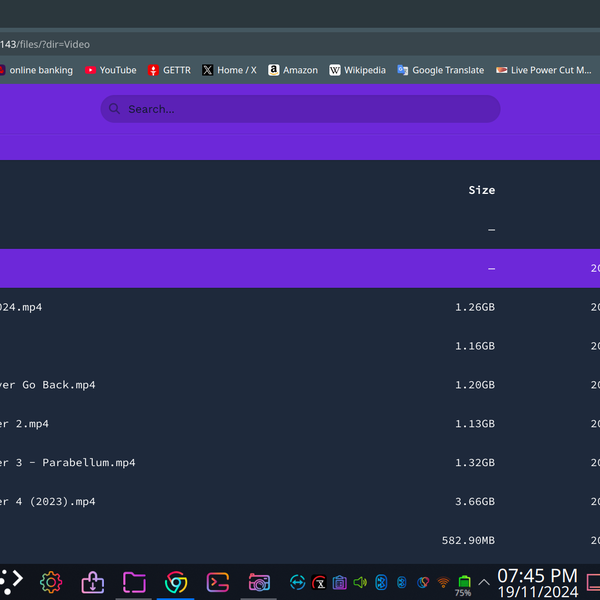Image resolution: width=600 pixels, height=600 pixels.
Task: Click inside the Search input field
Action: (300, 109)
